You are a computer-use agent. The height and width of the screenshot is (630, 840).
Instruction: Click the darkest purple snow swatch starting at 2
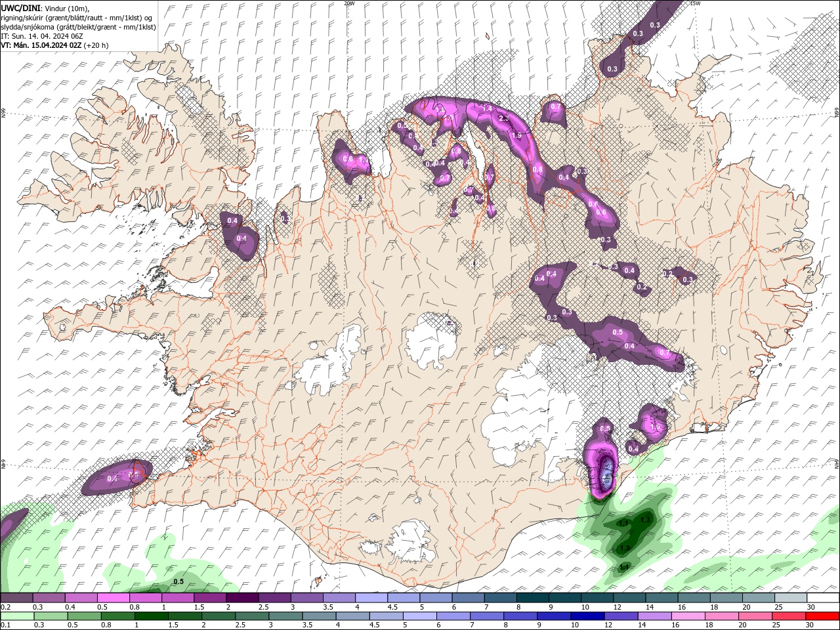[x=242, y=598]
